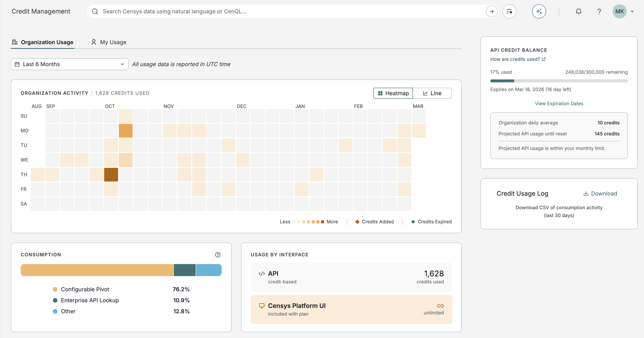Open the AI assistant sparkle icon

coord(539,12)
